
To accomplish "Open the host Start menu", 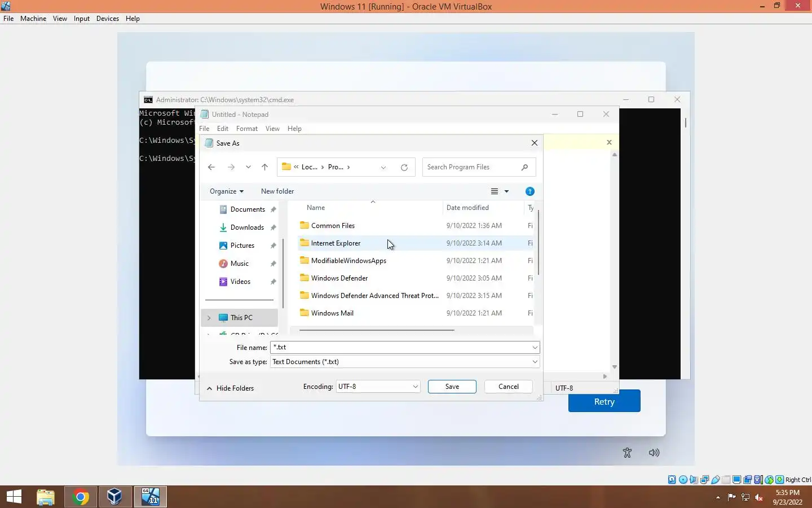I will coord(14,497).
